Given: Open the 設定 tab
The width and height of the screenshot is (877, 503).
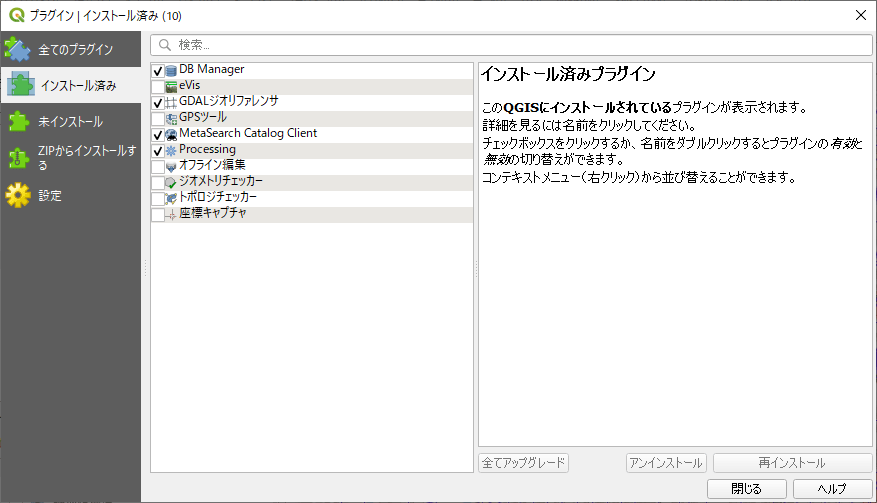Looking at the screenshot, I should (71, 195).
